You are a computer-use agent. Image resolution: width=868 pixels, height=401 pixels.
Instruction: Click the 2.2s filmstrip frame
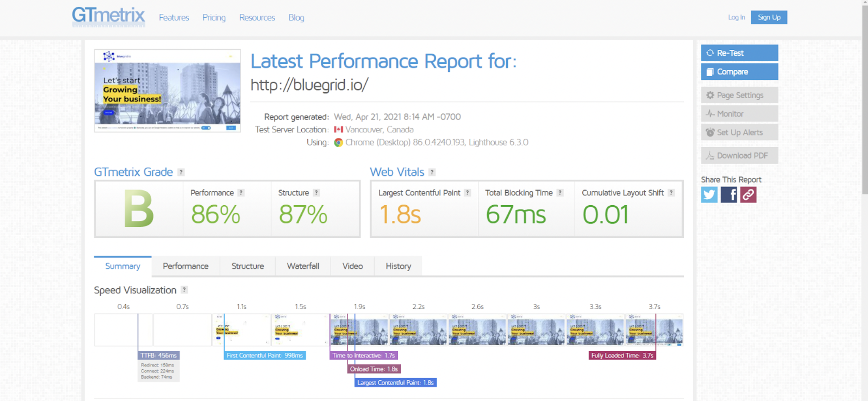point(418,330)
